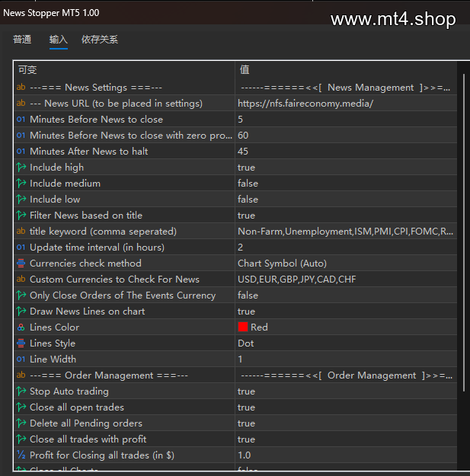Image resolution: width=470 pixels, height=476 pixels.
Task: Open Close all trades with profit value dropdown
Action: [x=346, y=439]
